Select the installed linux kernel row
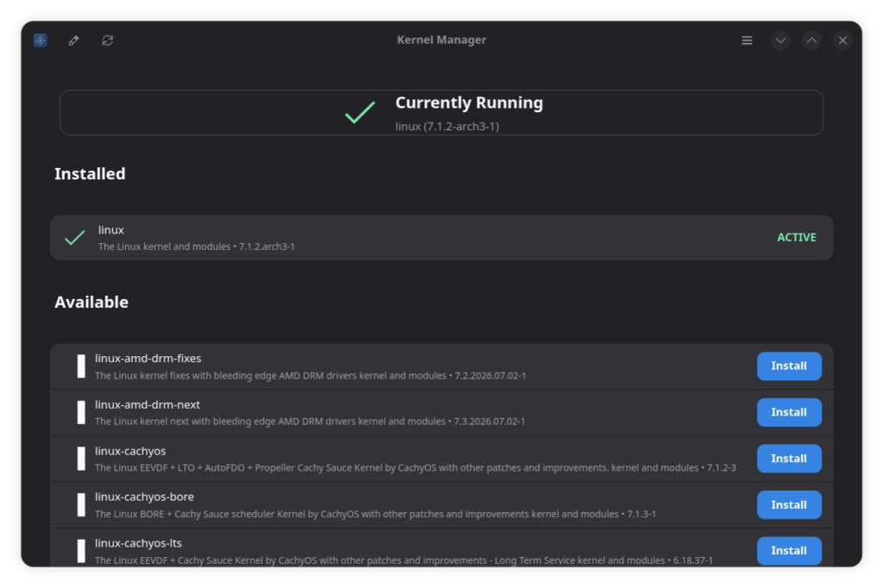The image size is (883, 588). [441, 238]
